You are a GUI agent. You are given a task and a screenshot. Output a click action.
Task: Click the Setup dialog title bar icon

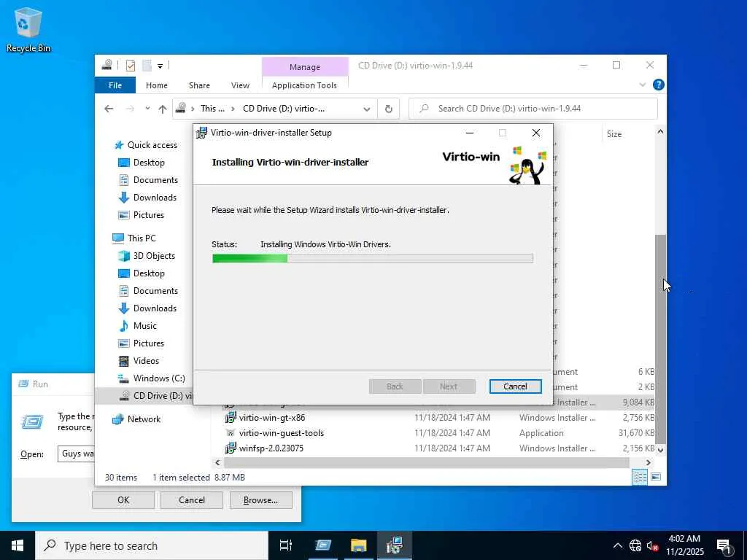point(202,133)
